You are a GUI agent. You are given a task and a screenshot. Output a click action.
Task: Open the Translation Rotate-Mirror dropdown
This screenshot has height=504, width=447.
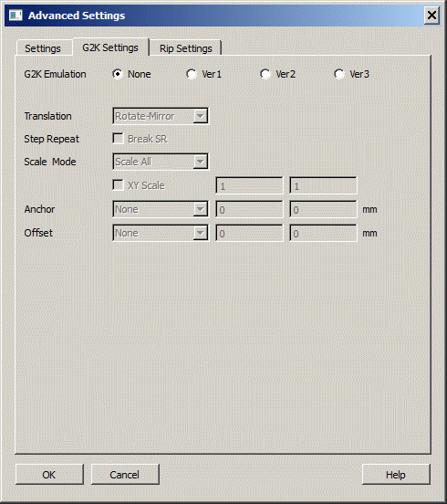pyautogui.click(x=161, y=116)
